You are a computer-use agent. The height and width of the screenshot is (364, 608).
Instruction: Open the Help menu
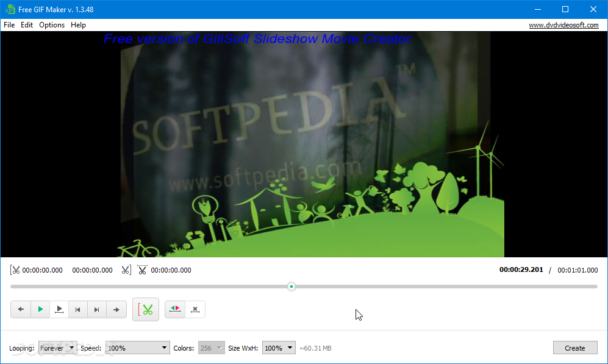pos(78,25)
